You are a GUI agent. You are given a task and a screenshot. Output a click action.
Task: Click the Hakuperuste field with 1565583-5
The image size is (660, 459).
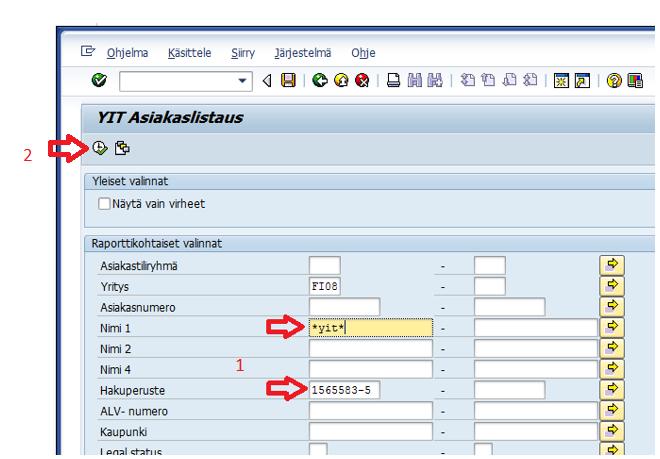point(344,390)
